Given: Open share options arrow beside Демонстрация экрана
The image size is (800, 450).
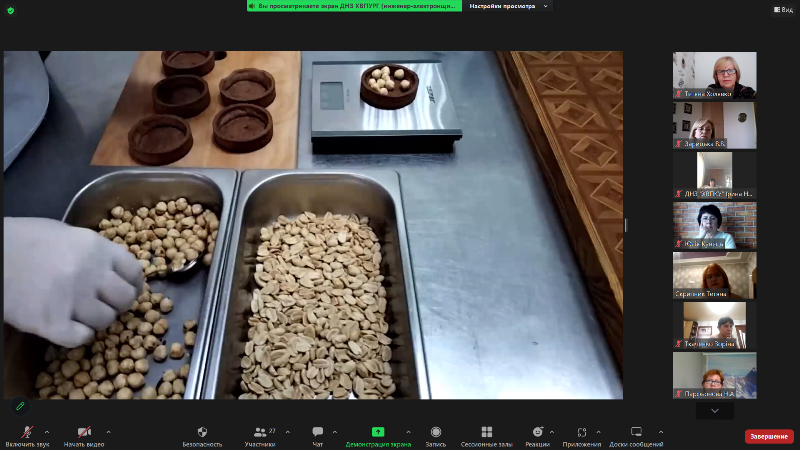Looking at the screenshot, I should coord(408,432).
